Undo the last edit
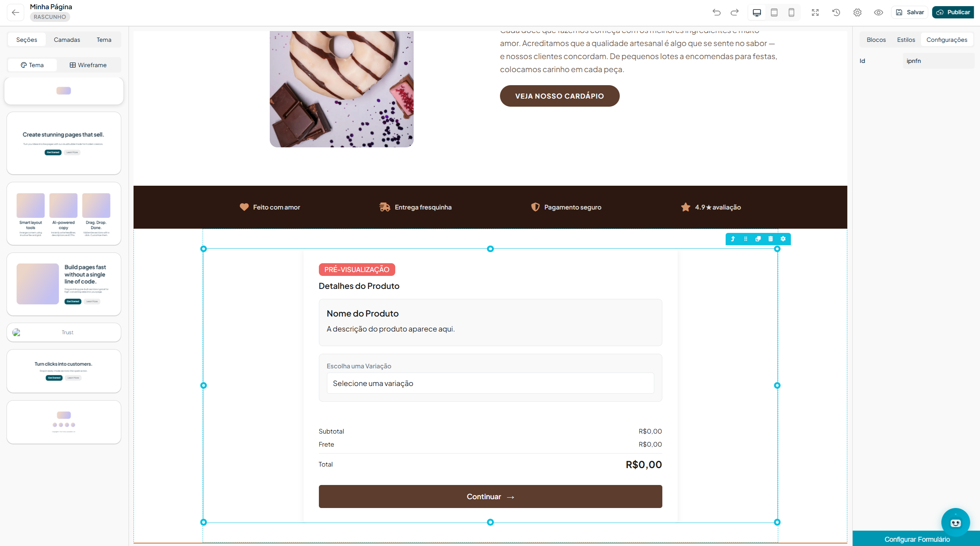This screenshot has height=546, width=980. (x=716, y=12)
